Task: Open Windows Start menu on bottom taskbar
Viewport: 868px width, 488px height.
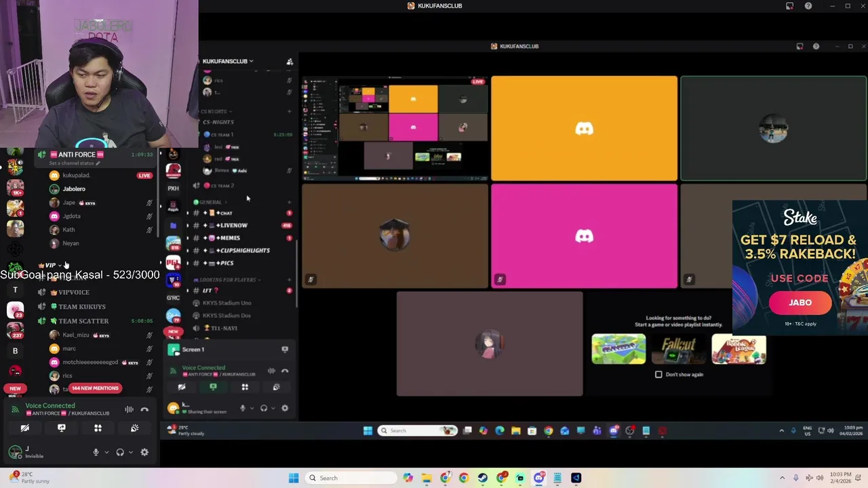Action: [294, 478]
